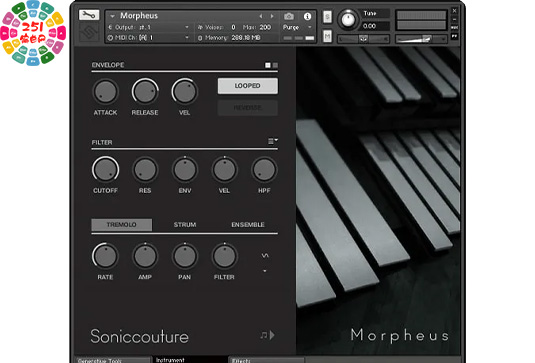
Task: Click the filter ENV knob
Action: pyautogui.click(x=185, y=170)
